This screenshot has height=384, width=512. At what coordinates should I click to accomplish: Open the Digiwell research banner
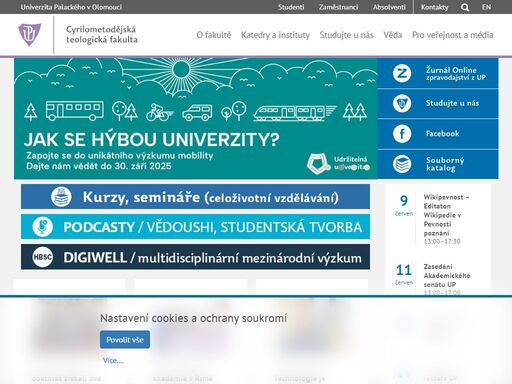[x=195, y=257]
